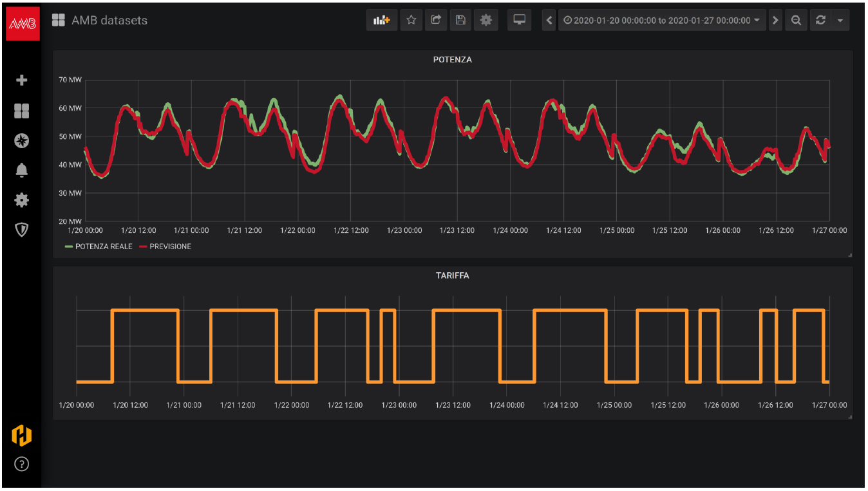Open the Dashboards icon in the sidebar

tap(21, 111)
